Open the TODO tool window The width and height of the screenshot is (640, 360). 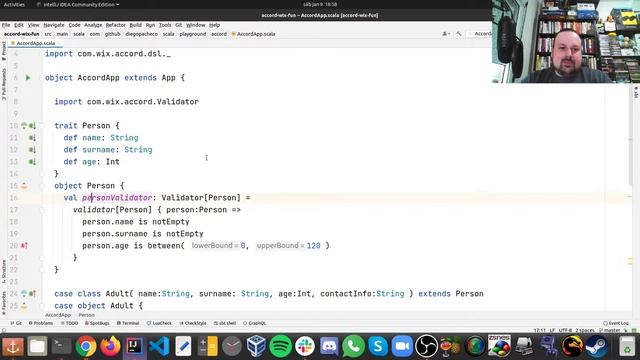(69, 323)
